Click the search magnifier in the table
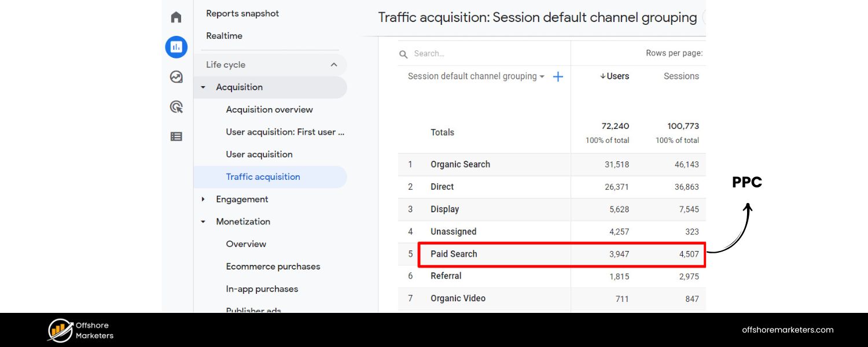 [403, 53]
